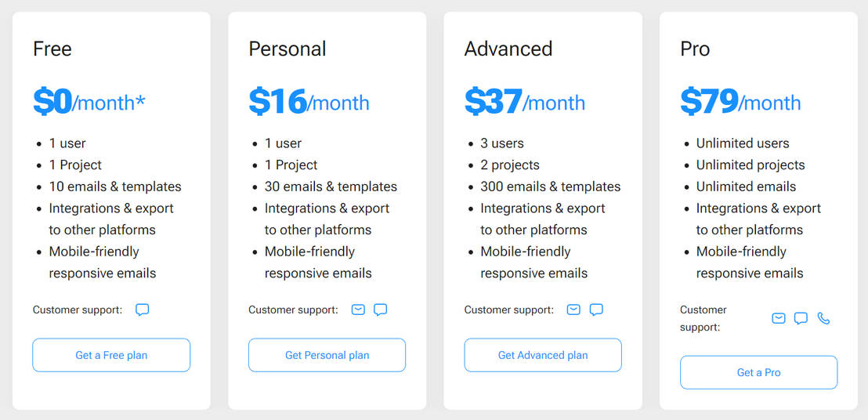Click the chat support icon in Advanced plan
The image size is (868, 420).
(x=596, y=310)
